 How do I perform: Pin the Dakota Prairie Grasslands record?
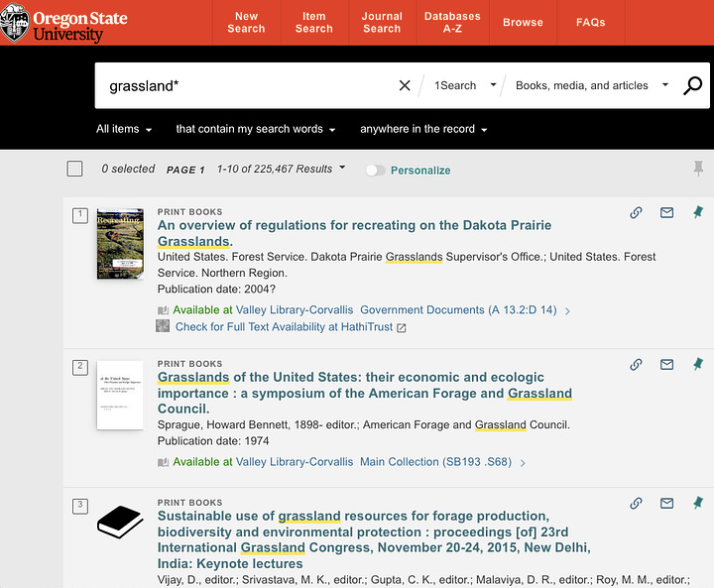[698, 212]
